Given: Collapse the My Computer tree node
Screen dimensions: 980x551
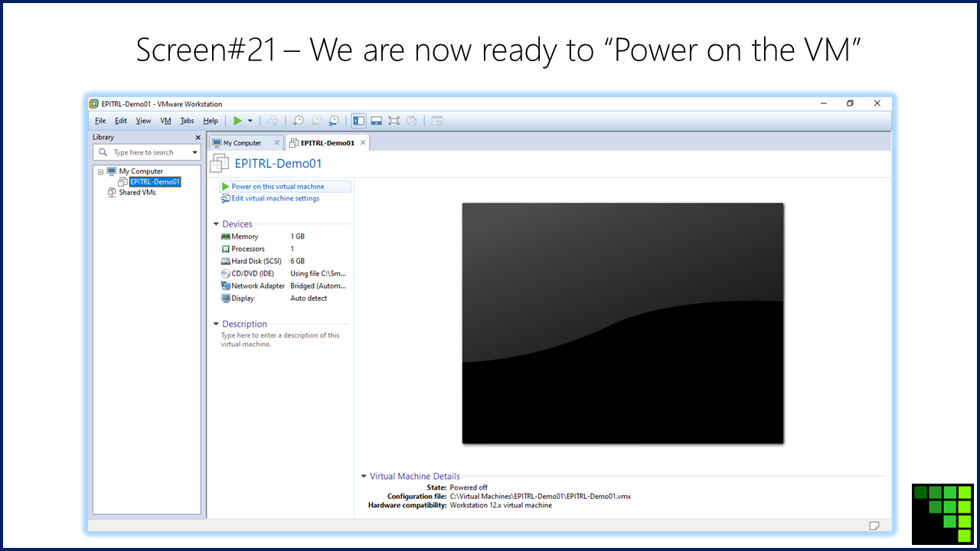Looking at the screenshot, I should click(101, 171).
